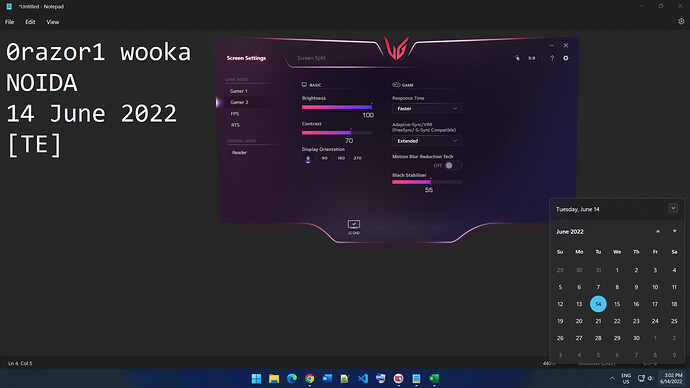Set display orientation to 270
This screenshot has height=388, width=690.
(357, 158)
